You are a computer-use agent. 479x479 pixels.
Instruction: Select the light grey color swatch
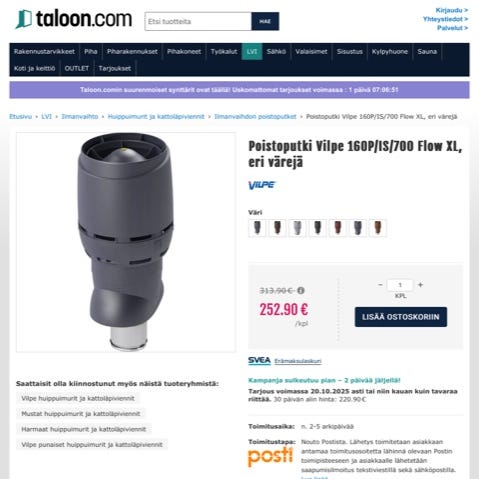[297, 228]
